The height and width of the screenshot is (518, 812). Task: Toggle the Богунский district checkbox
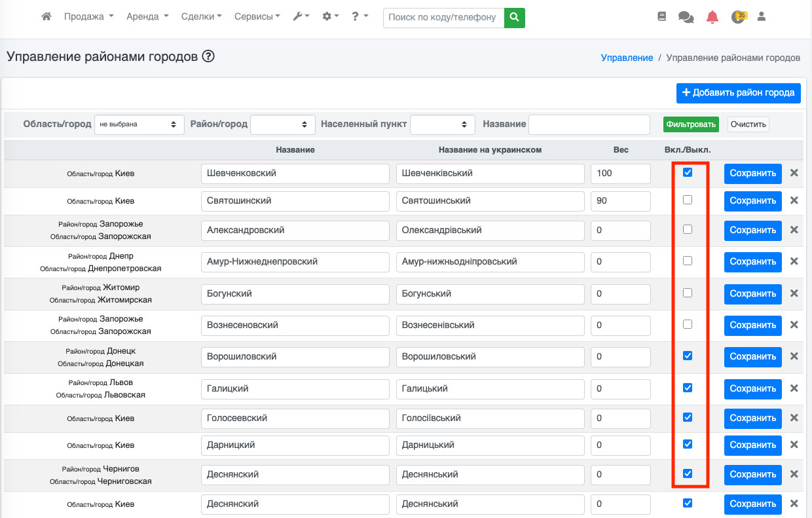tap(687, 293)
